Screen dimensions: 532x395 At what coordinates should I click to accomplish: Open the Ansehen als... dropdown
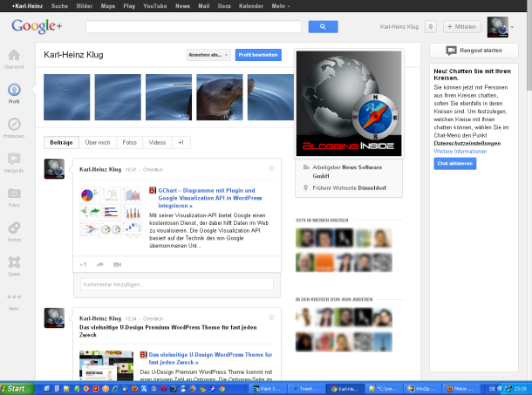point(208,55)
